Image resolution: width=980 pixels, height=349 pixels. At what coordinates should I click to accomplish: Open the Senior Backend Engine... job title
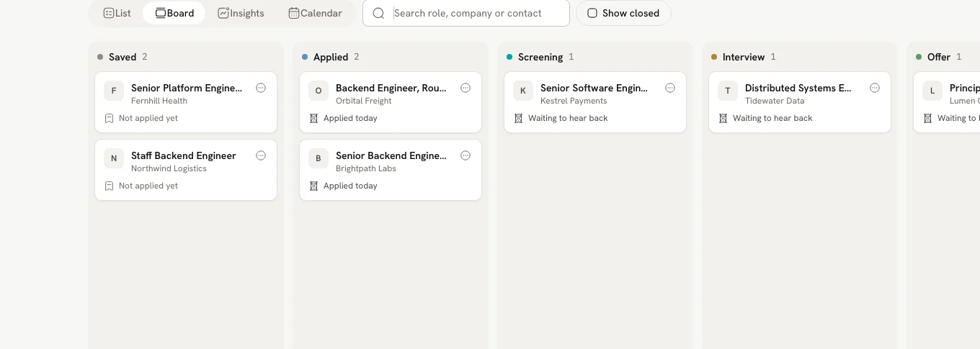(x=391, y=155)
